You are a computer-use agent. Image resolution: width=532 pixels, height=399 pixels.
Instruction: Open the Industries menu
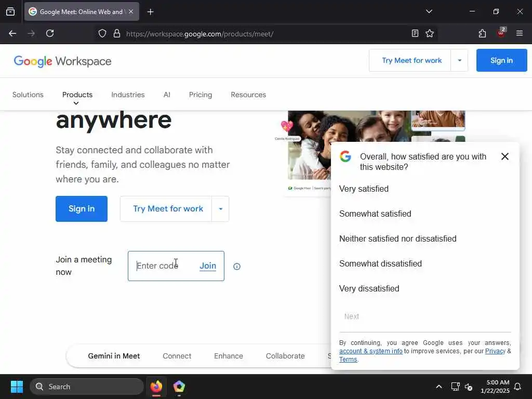coord(128,95)
